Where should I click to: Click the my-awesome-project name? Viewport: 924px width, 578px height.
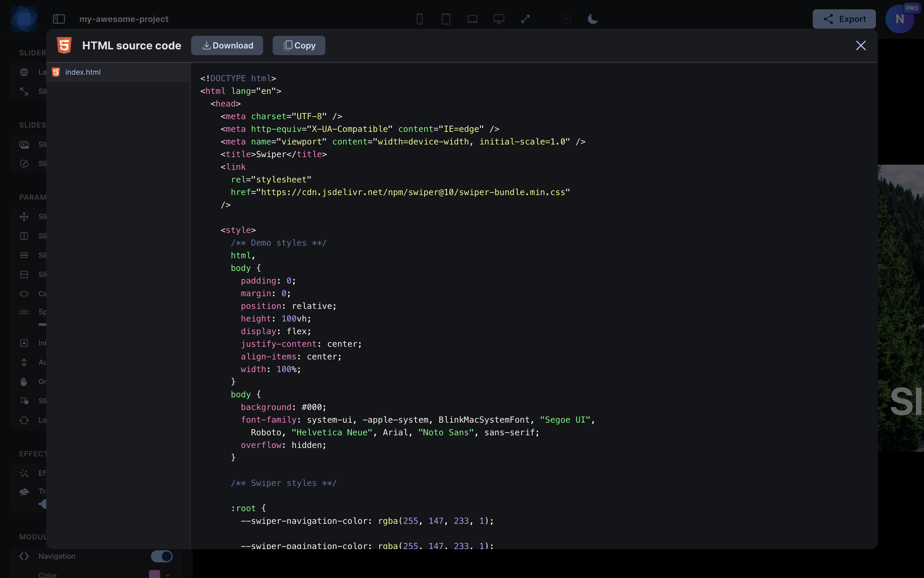click(x=124, y=19)
